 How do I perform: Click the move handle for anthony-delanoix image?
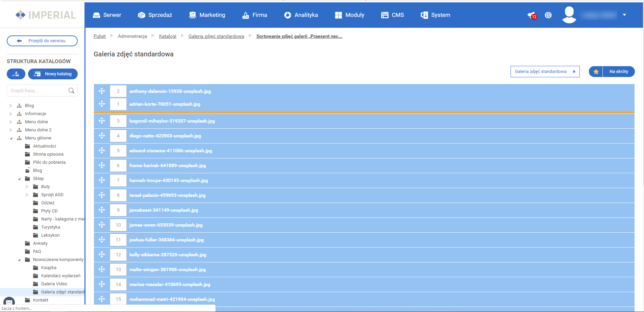(102, 91)
